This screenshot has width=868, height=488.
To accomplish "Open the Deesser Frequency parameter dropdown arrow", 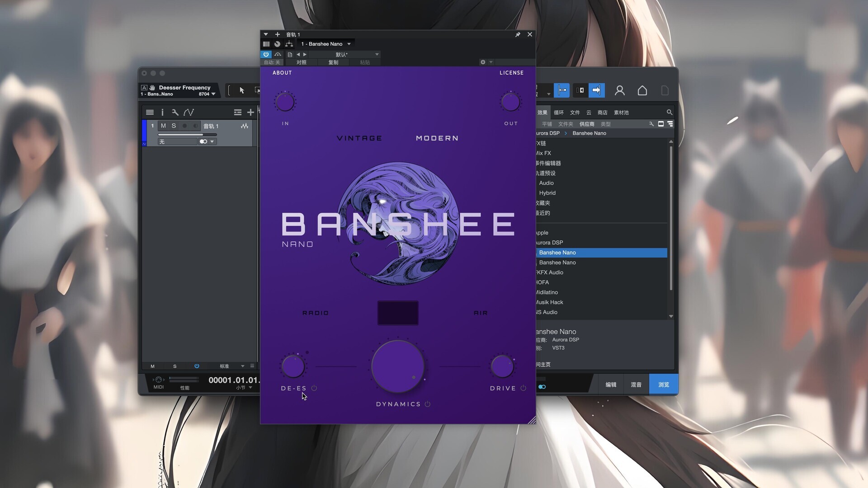I will click(213, 94).
